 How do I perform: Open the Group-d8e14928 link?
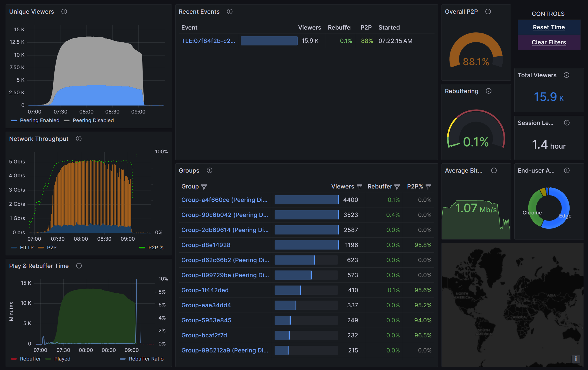206,245
